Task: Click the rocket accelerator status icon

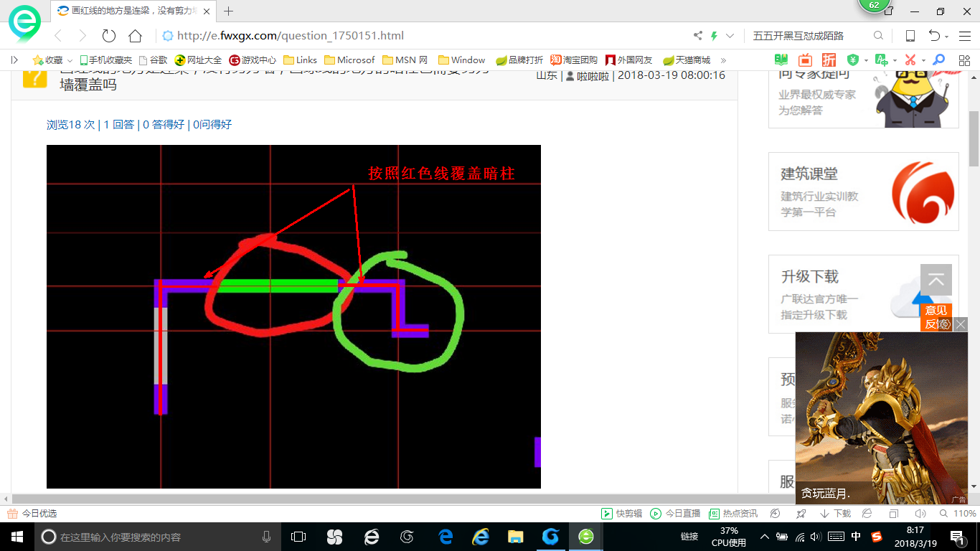Action: [x=801, y=514]
